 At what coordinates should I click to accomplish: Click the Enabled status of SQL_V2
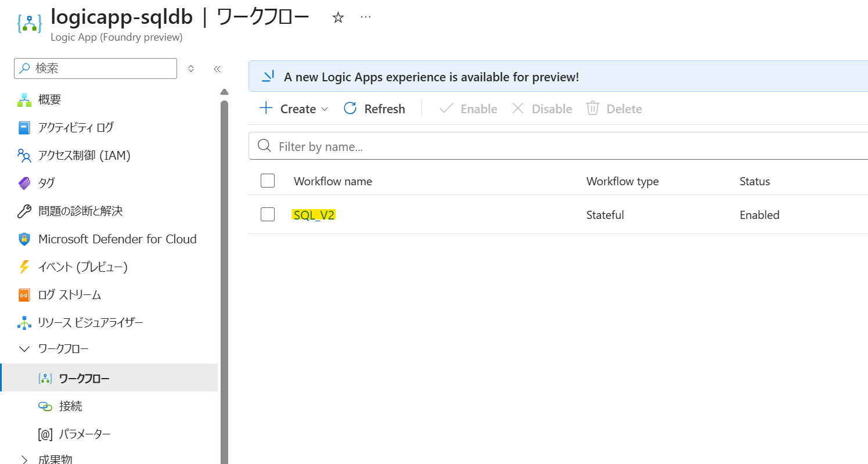pyautogui.click(x=759, y=215)
